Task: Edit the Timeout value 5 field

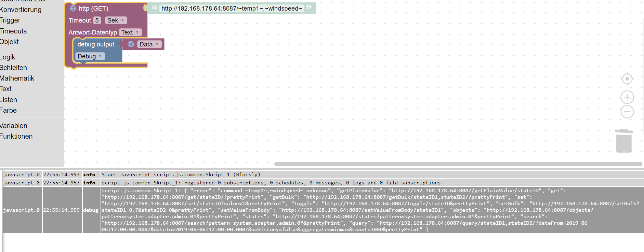Action: 97,20
